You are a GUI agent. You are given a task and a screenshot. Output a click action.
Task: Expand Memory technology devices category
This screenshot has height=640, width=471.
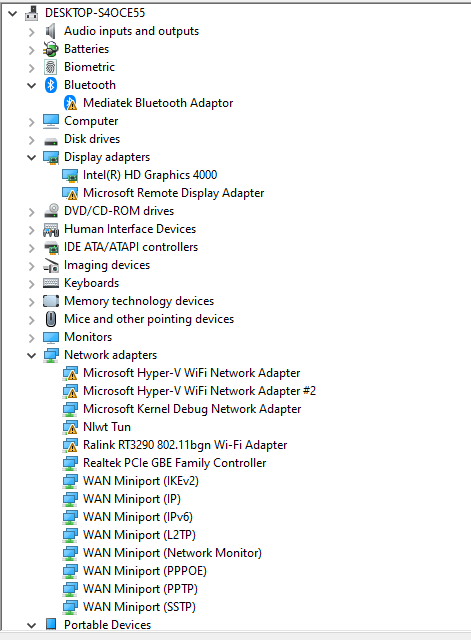click(x=32, y=302)
